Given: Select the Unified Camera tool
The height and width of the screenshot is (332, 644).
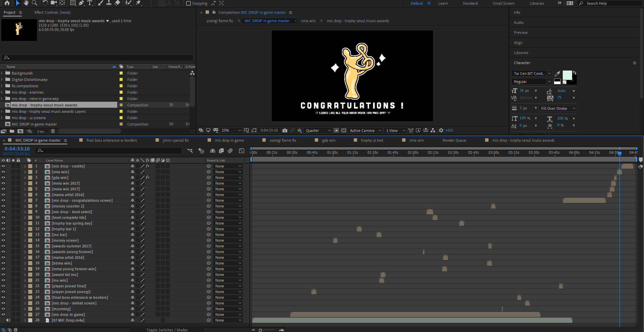Looking at the screenshot, I should click(53, 3).
